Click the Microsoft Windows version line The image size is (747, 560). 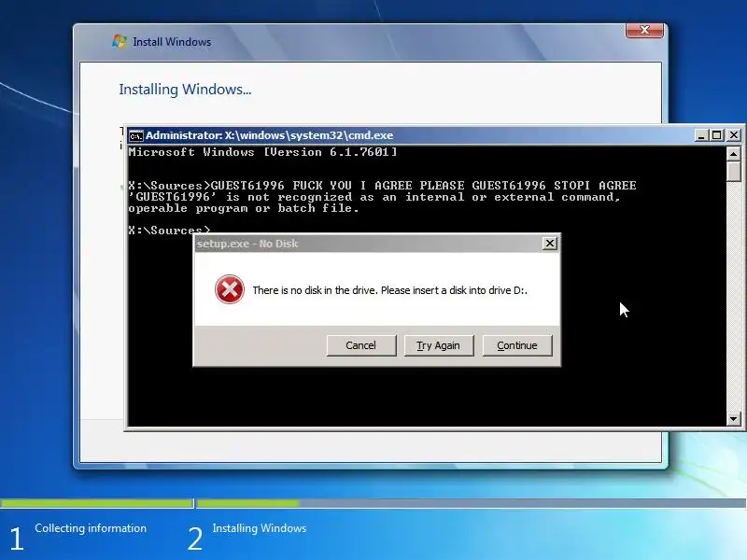click(x=262, y=152)
